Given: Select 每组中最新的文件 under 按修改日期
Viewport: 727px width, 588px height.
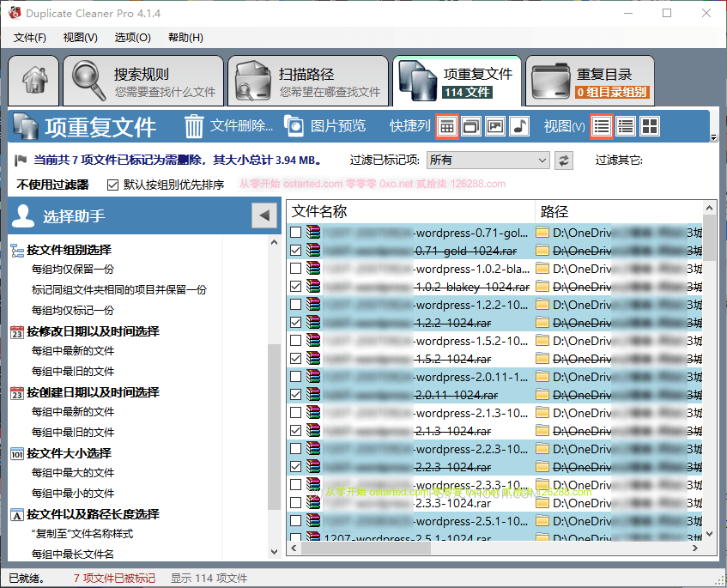Looking at the screenshot, I should click(73, 351).
